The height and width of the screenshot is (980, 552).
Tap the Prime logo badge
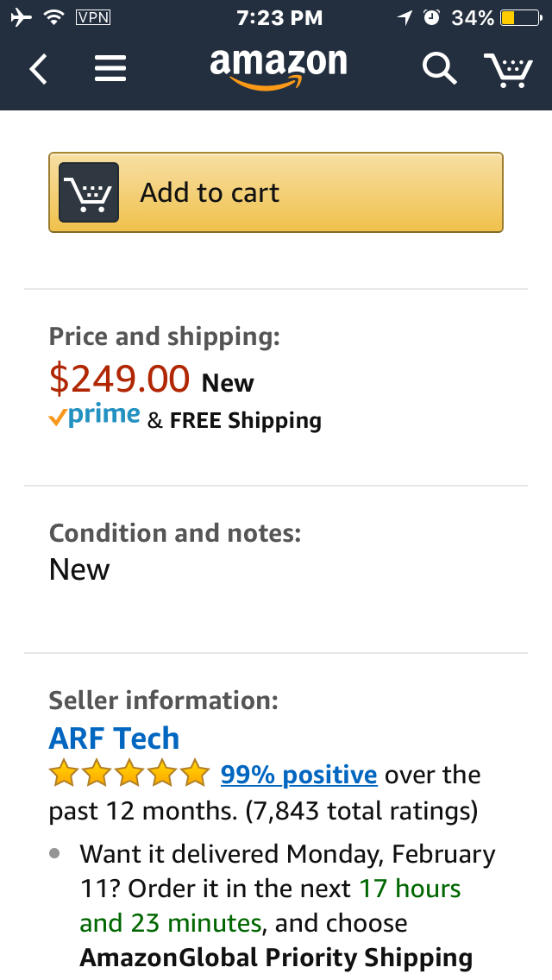click(94, 417)
